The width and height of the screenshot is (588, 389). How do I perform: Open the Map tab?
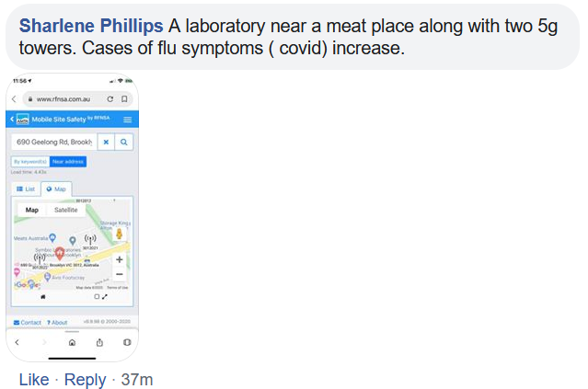pyautogui.click(x=56, y=189)
